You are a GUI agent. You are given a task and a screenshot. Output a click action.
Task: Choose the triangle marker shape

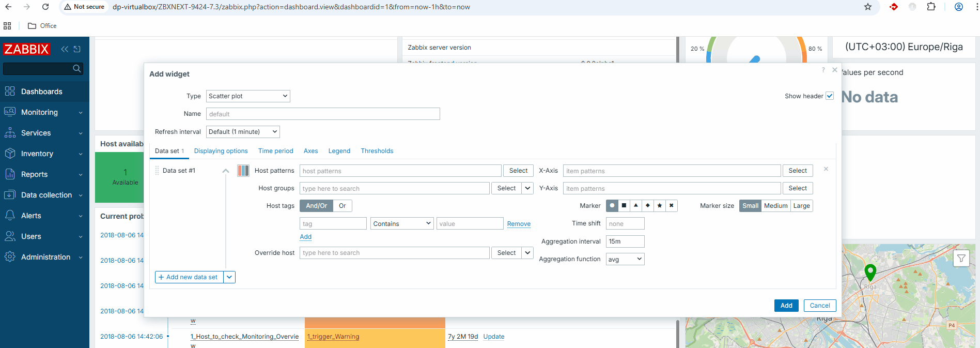[x=636, y=206]
